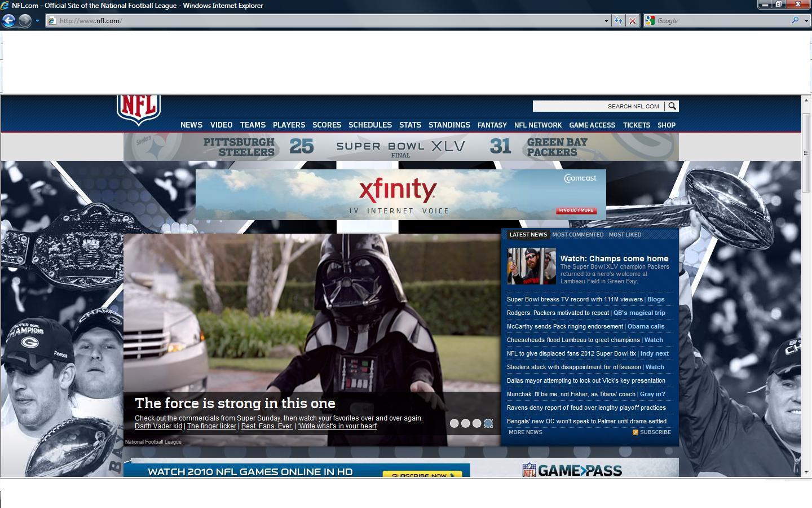
Task: Click into the Search NFL.com field
Action: click(598, 106)
